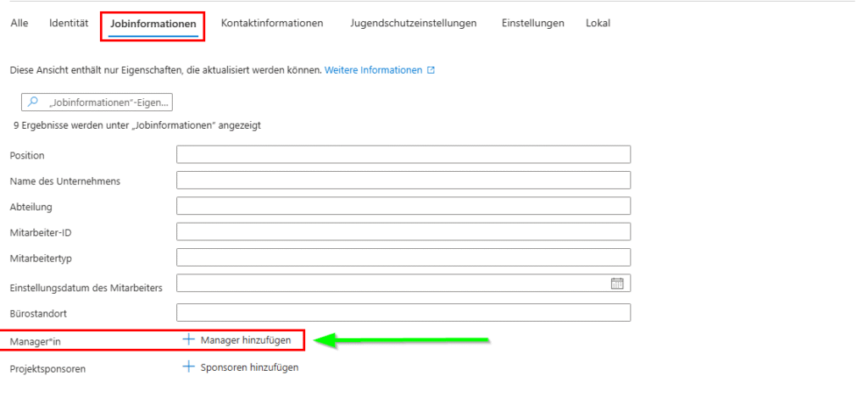Screen dimensions: 868x398
Task: Select the Jobinformationen tab
Action: (153, 24)
